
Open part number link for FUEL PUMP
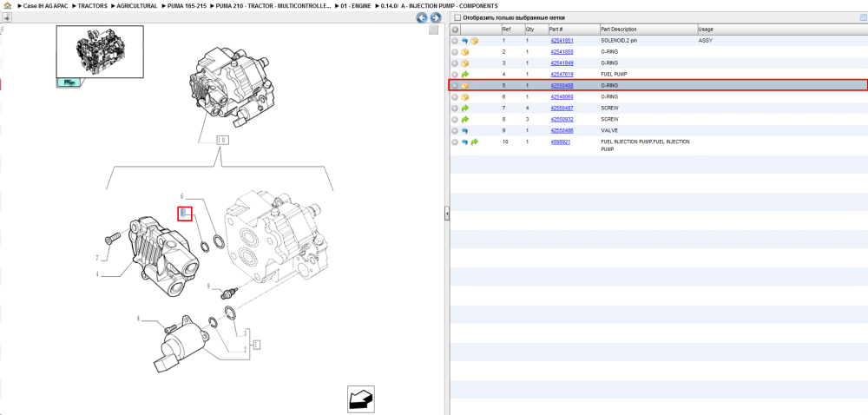[562, 74]
